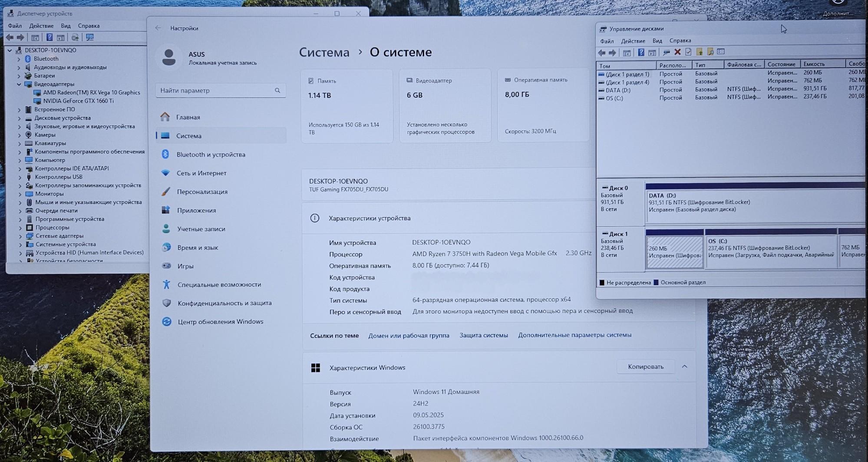This screenshot has width=868, height=462.
Task: Open Время и язык settings
Action: 221,247
